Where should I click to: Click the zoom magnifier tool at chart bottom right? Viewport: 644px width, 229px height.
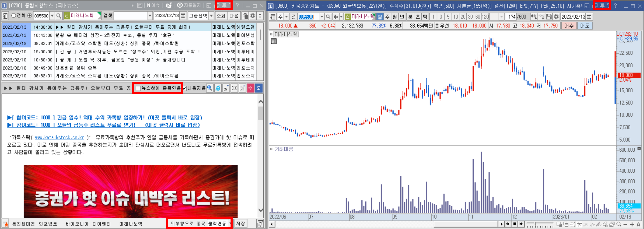(619, 224)
